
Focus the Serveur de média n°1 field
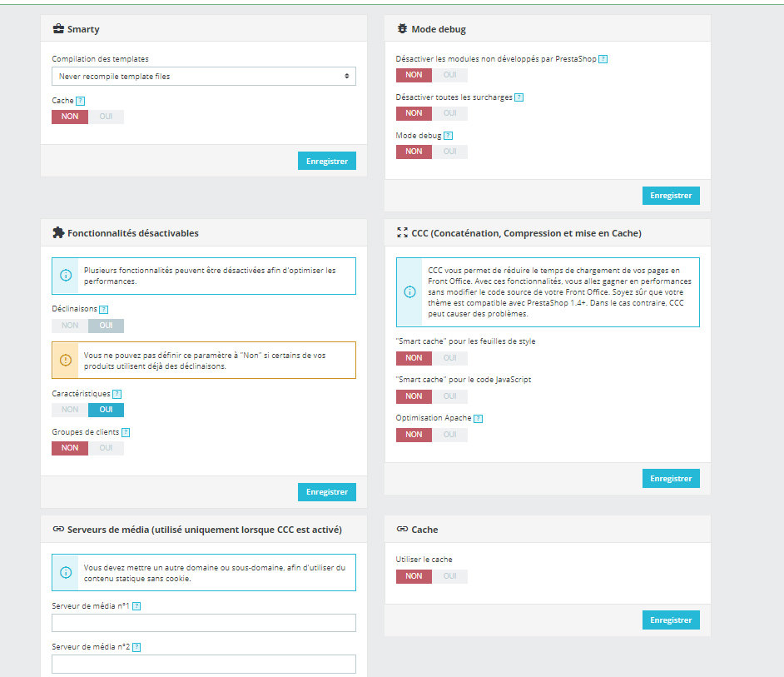(x=204, y=623)
